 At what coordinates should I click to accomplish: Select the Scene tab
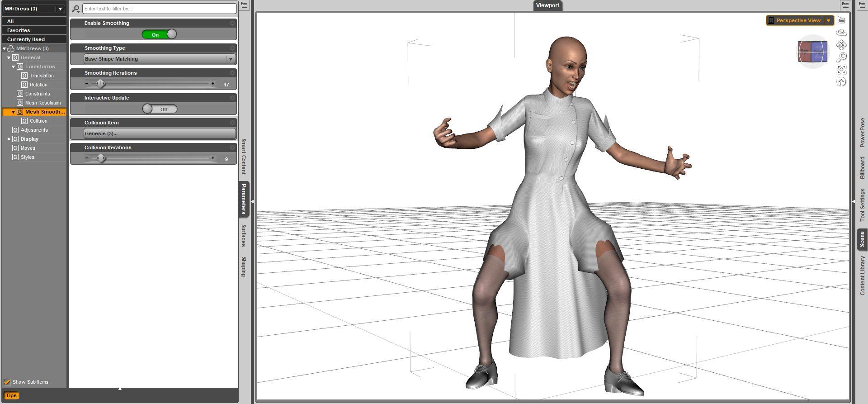[x=862, y=239]
